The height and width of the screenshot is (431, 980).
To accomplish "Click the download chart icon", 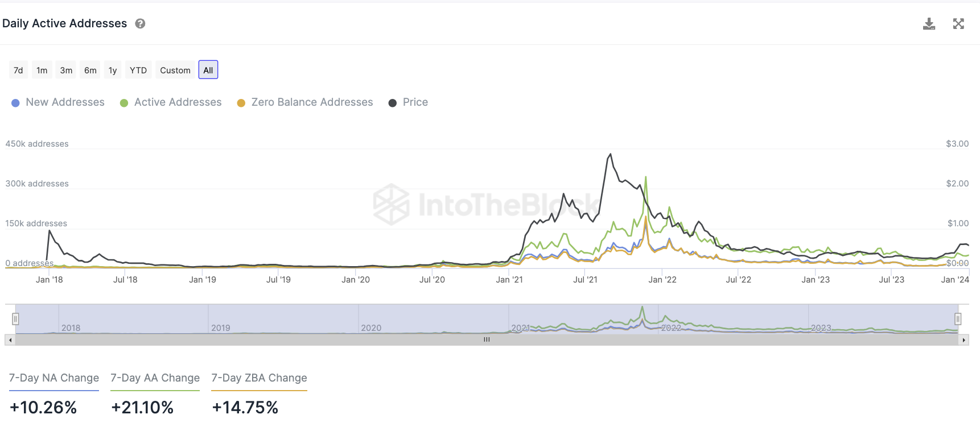I will [929, 24].
